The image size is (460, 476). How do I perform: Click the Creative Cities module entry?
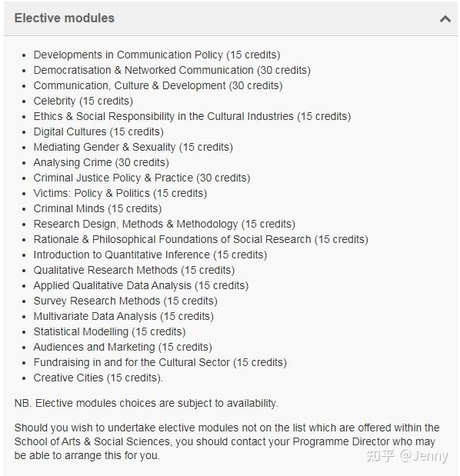(x=98, y=378)
